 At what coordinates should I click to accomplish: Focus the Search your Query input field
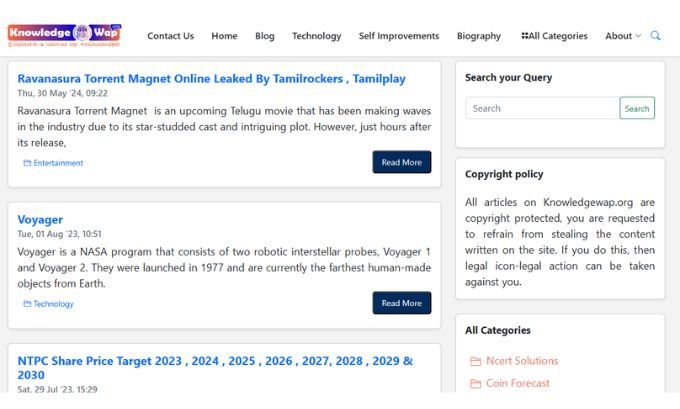pyautogui.click(x=543, y=108)
